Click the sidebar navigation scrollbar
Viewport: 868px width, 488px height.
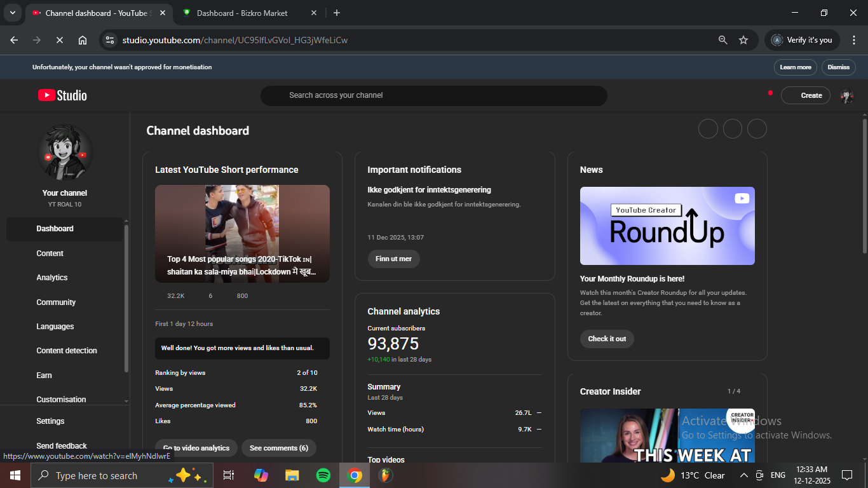126,299
